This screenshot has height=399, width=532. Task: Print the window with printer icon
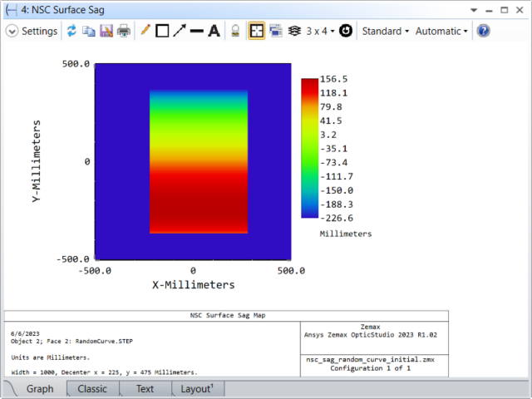pyautogui.click(x=124, y=32)
